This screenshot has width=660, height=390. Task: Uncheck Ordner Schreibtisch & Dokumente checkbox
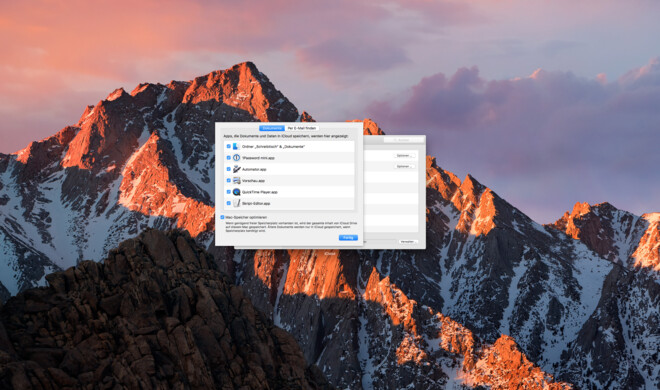click(229, 146)
